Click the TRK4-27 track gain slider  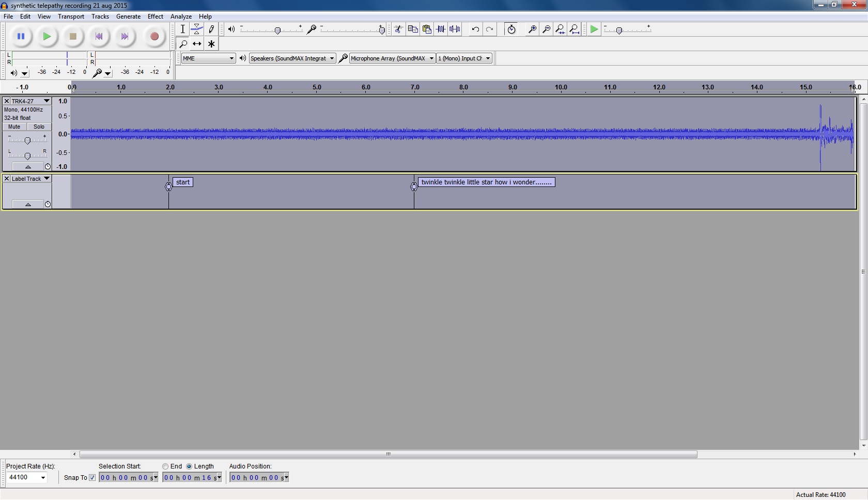tap(27, 140)
